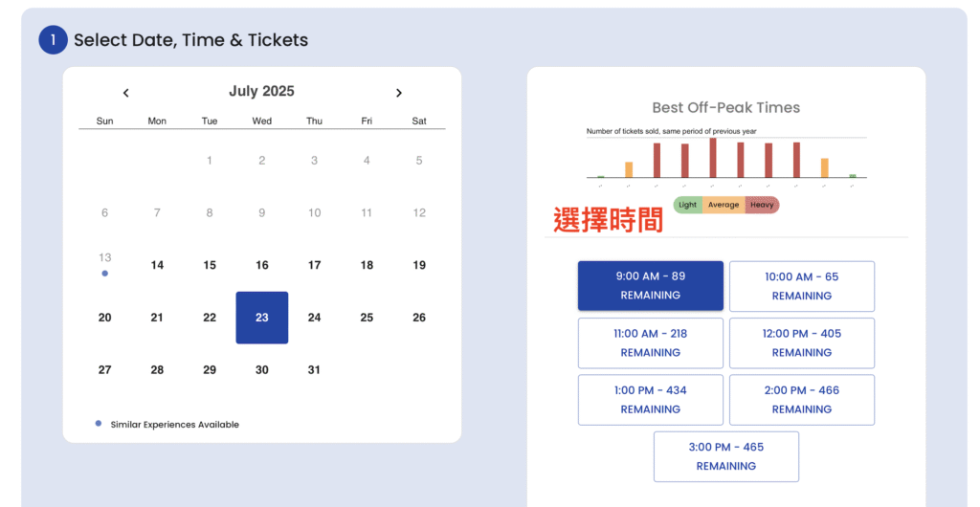Click the Similar Experiences Available legend
The width and height of the screenshot is (980, 507).
point(174,424)
